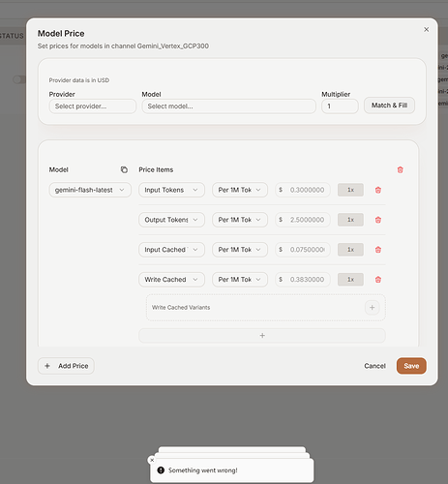Dismiss the Something went wrong toast

point(152,460)
